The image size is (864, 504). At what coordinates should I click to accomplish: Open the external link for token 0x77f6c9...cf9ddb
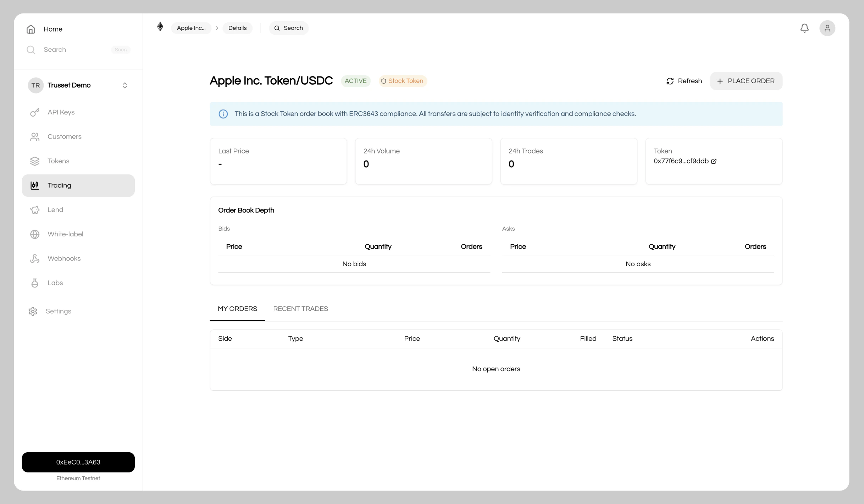click(714, 161)
